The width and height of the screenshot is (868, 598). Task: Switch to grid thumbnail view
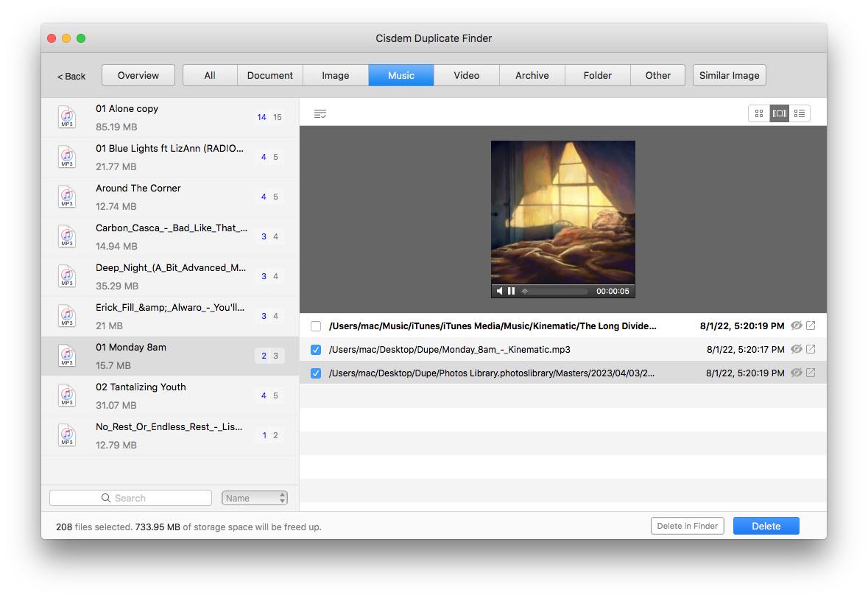[x=759, y=113]
